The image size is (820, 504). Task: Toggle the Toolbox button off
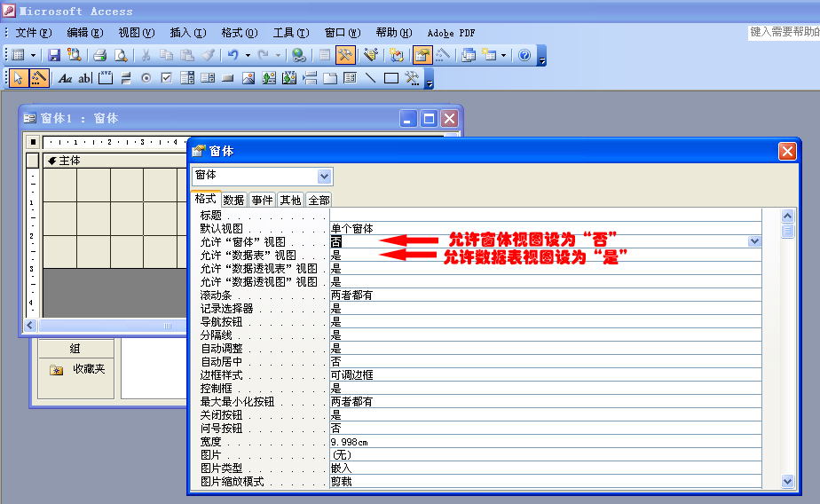pos(345,55)
